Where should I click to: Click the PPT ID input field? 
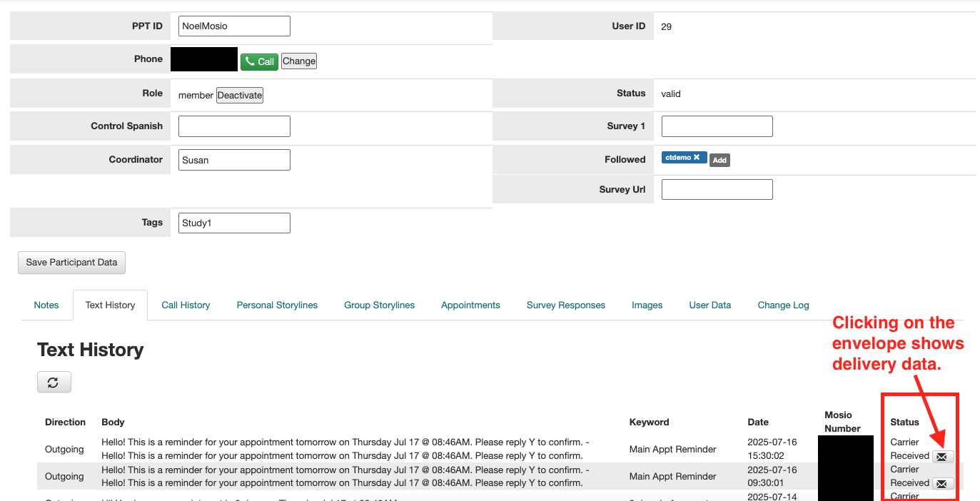coord(234,26)
